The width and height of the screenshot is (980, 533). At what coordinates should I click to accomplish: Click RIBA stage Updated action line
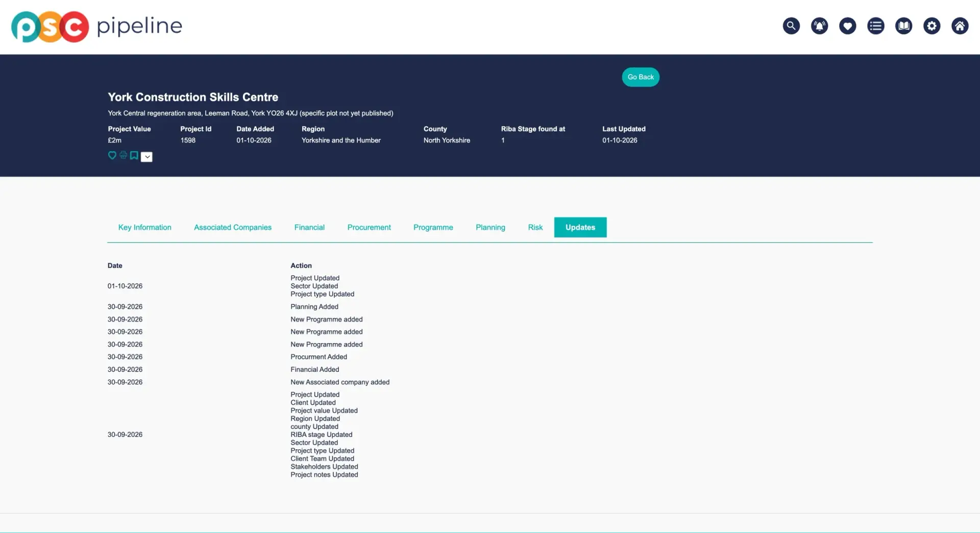tap(322, 434)
